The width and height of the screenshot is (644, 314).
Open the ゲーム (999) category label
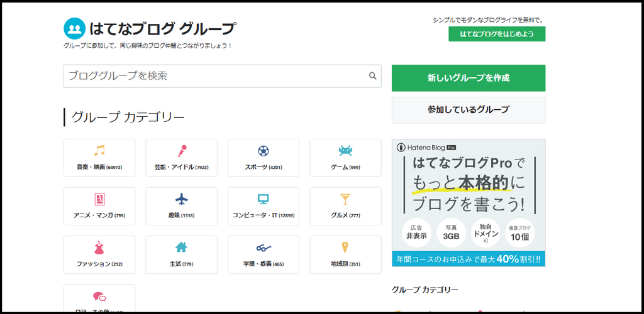[345, 167]
